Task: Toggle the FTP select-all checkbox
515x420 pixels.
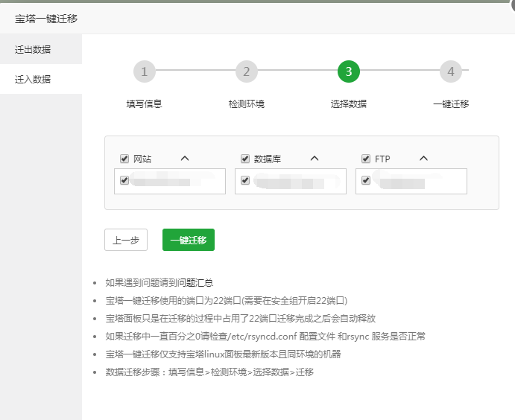Action: (x=366, y=159)
